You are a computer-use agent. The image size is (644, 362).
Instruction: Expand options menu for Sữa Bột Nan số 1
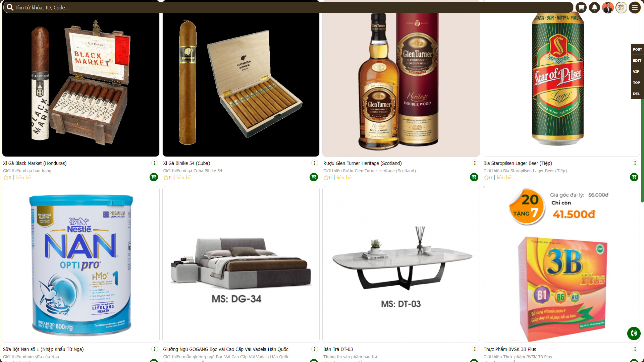[x=154, y=349]
